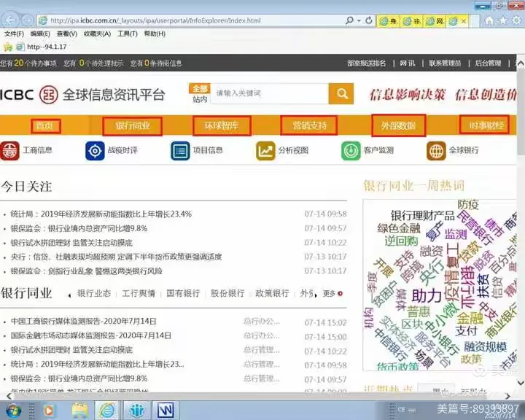Open the browser Tools gear icon

point(517,20)
